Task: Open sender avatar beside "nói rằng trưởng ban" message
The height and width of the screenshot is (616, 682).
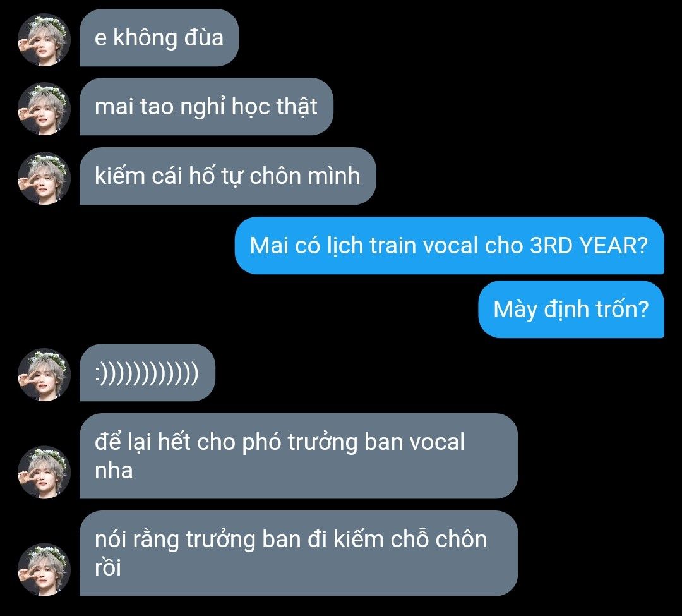Action: click(x=44, y=569)
